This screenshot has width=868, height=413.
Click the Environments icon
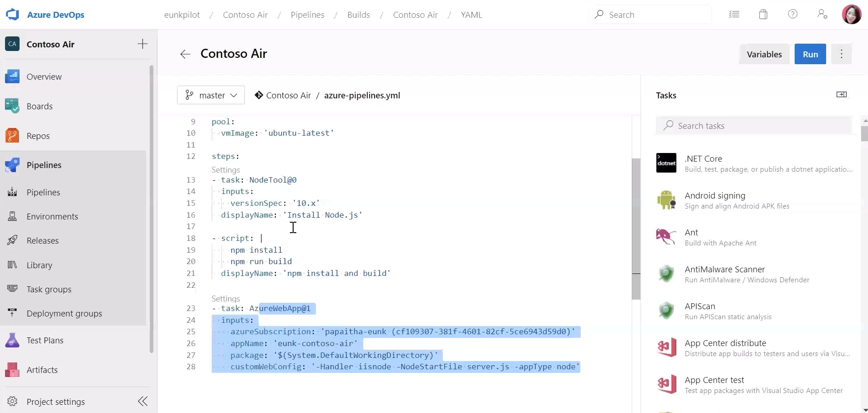click(x=12, y=216)
